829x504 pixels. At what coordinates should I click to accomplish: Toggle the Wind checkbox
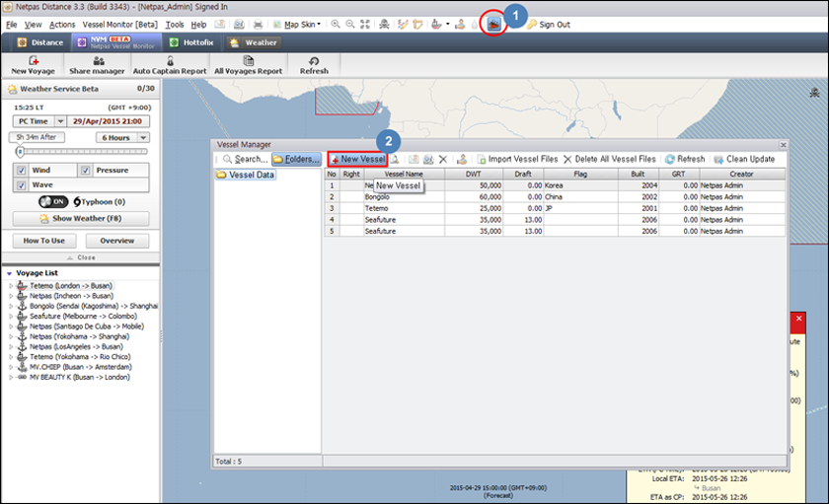click(x=21, y=170)
